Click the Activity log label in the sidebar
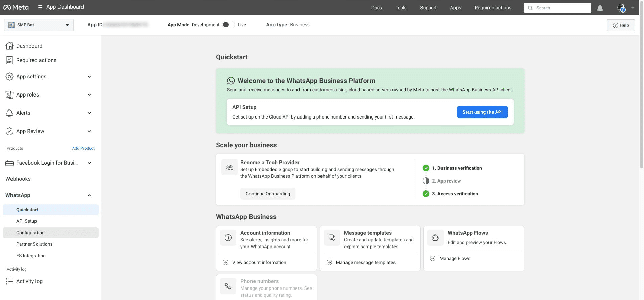 tap(29, 281)
